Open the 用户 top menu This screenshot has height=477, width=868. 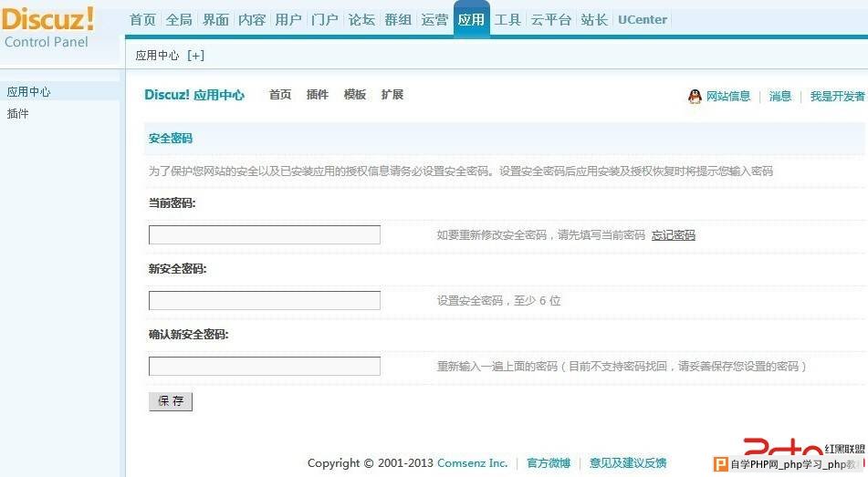pos(288,20)
